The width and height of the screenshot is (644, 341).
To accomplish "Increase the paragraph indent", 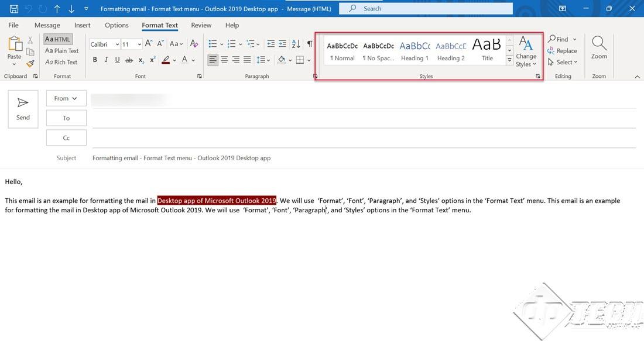I will tap(282, 44).
